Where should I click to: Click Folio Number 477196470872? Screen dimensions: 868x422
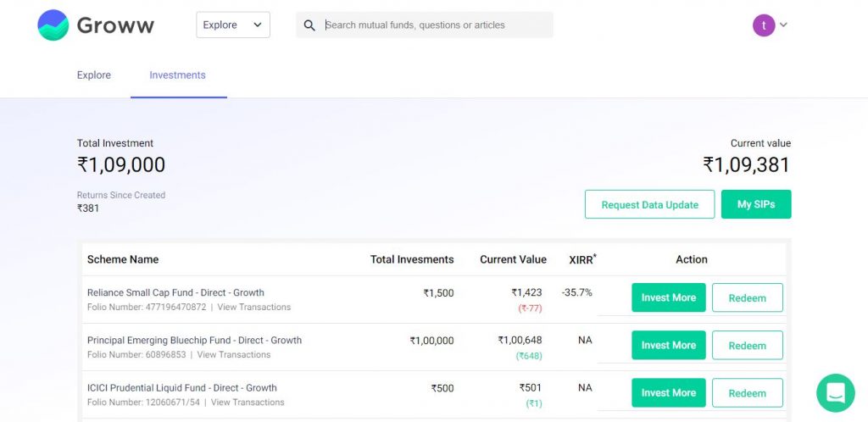point(147,307)
